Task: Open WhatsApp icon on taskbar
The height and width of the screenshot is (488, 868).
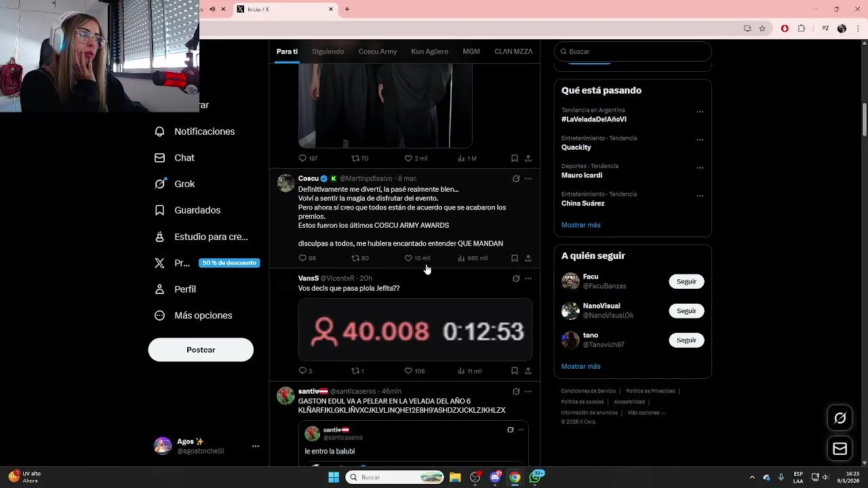Action: click(536, 477)
